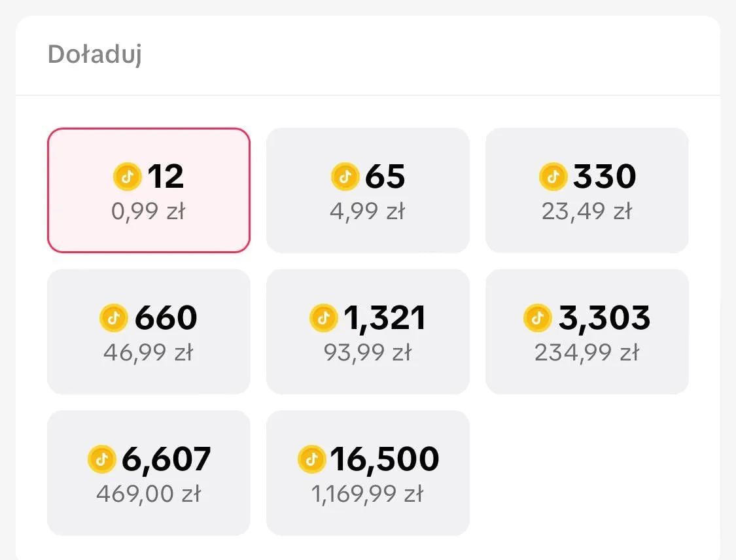The image size is (736, 560).
Task: Select the largest 16,500 coins package
Action: click(x=368, y=472)
